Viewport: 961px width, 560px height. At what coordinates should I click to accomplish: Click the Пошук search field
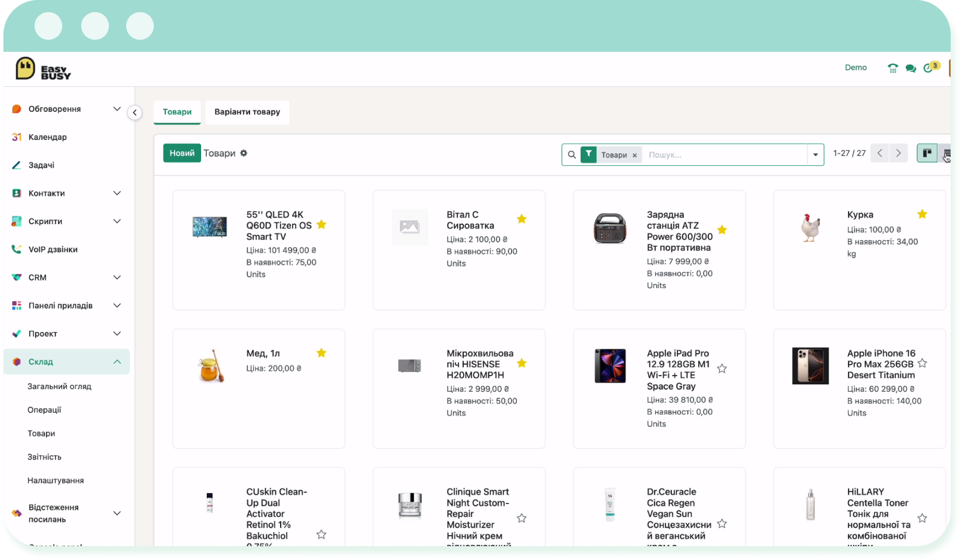[x=725, y=155]
